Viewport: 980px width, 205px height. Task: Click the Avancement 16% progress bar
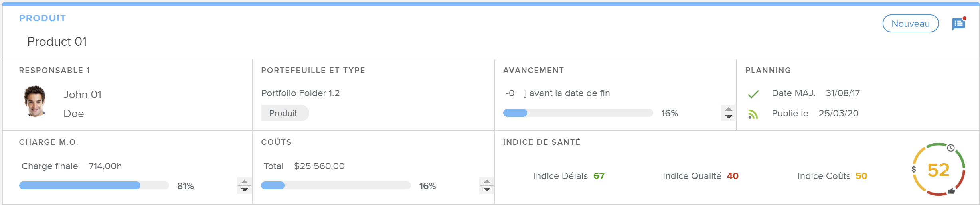click(577, 113)
